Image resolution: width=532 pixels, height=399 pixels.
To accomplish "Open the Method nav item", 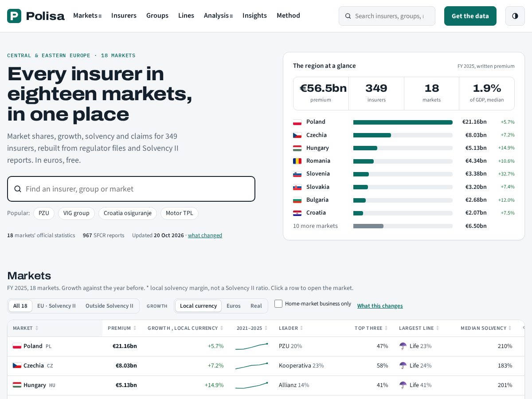I will tap(288, 16).
